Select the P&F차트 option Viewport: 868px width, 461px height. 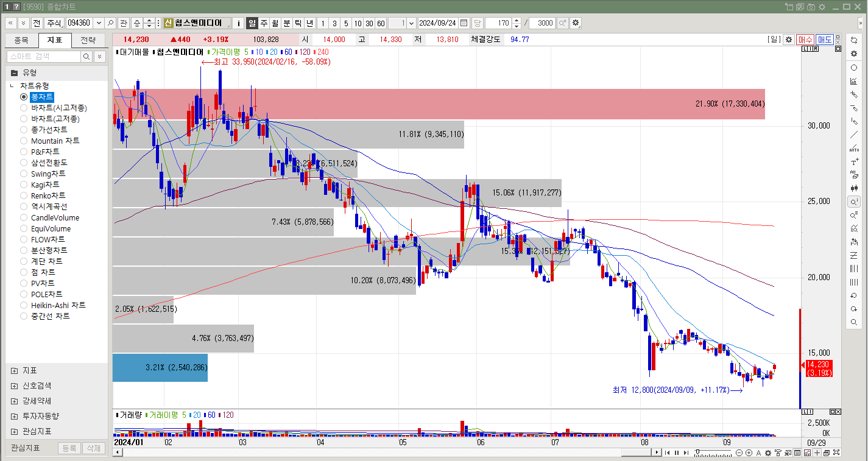[x=40, y=152]
